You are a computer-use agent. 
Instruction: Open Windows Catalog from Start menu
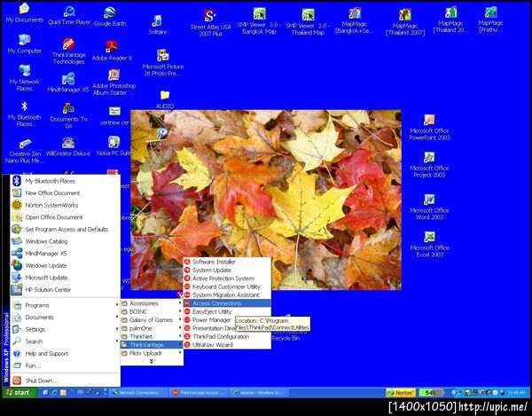click(66, 241)
